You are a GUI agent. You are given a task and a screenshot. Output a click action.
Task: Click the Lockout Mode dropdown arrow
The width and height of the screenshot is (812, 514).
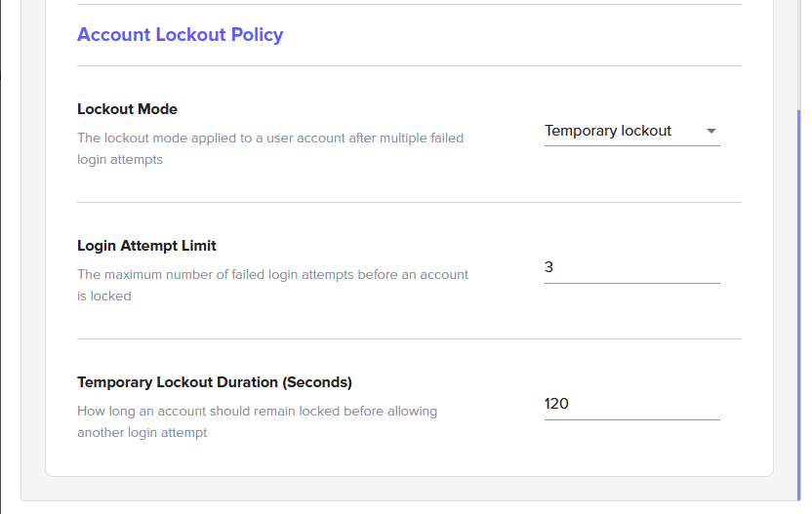[x=710, y=132]
